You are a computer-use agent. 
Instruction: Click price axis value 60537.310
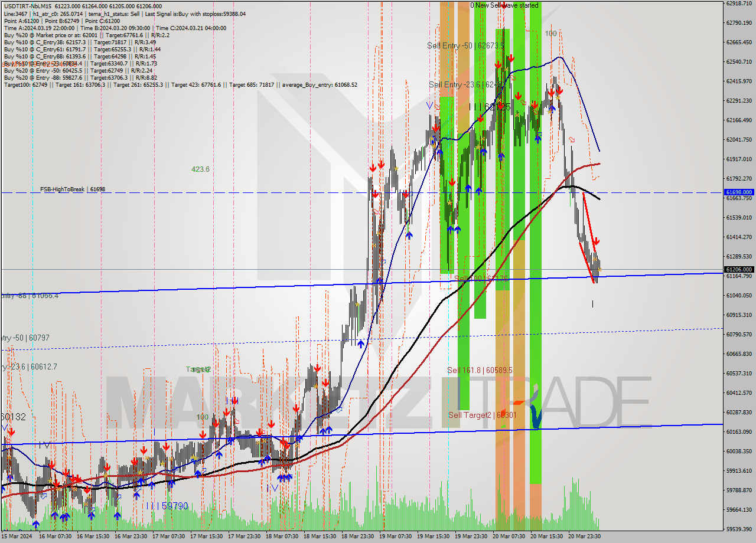coord(738,374)
